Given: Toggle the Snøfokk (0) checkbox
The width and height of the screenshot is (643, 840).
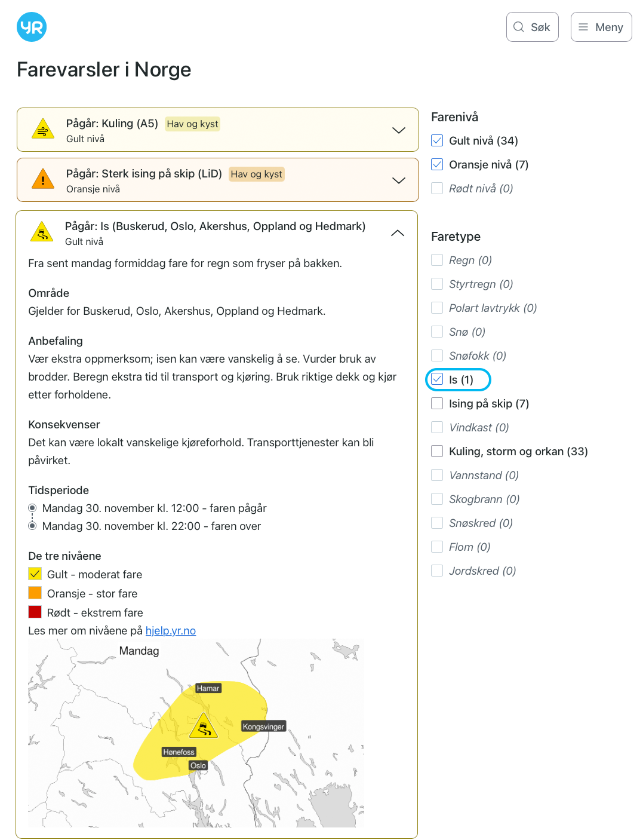Looking at the screenshot, I should [437, 355].
